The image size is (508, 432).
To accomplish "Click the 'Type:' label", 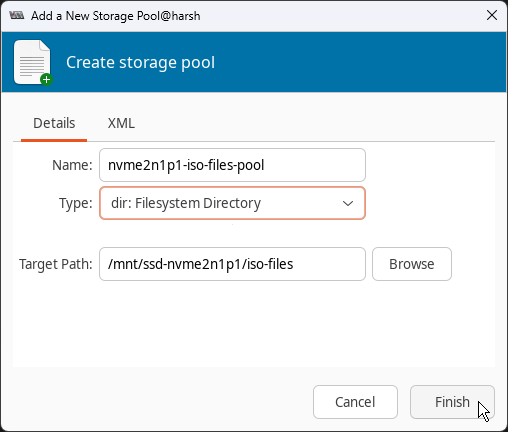I will tap(76, 203).
